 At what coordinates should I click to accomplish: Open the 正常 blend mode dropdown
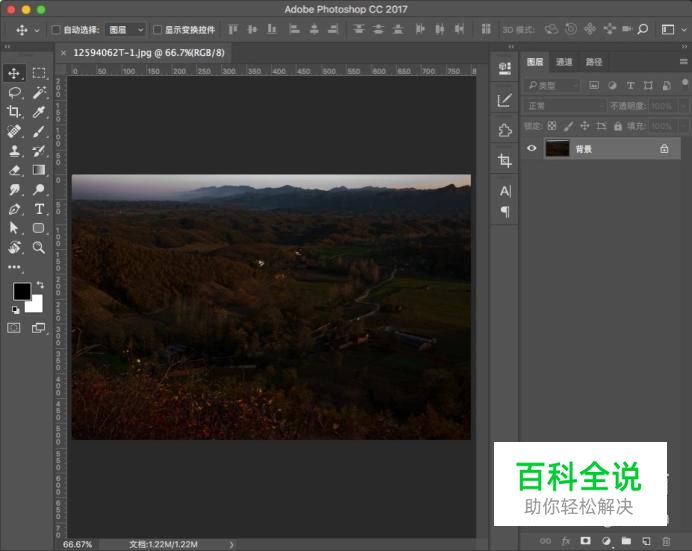click(x=565, y=106)
